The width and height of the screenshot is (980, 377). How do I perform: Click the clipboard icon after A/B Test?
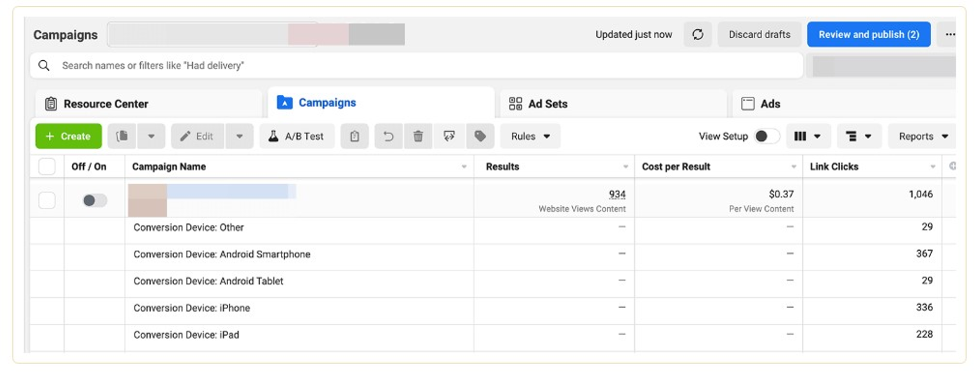[x=355, y=136]
